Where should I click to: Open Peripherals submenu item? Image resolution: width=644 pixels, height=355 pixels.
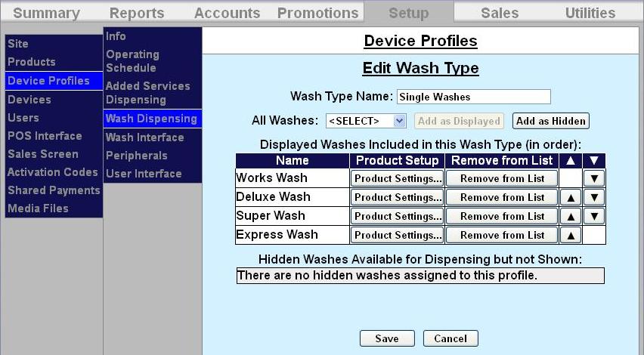[x=137, y=156]
